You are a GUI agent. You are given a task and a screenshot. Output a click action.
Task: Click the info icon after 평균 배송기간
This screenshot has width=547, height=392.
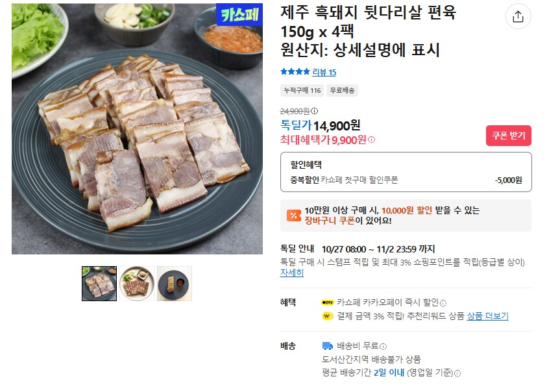(x=458, y=373)
